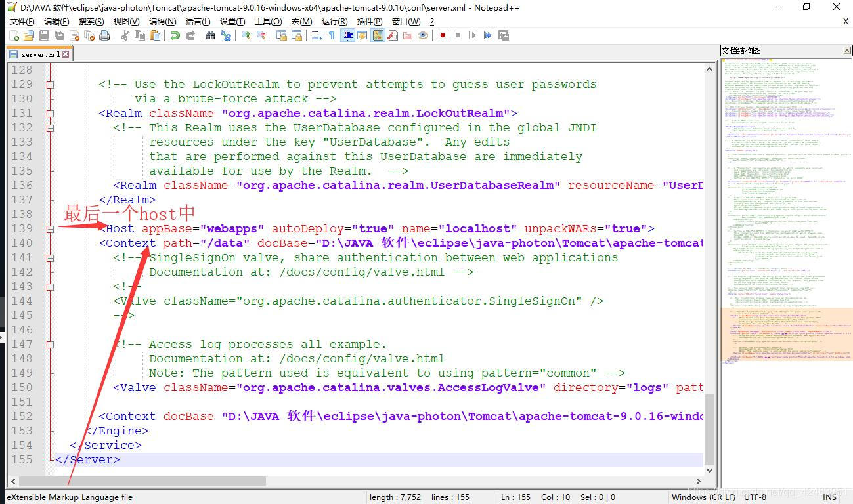Select the server.xml document tab
853x504 pixels.
coord(38,54)
